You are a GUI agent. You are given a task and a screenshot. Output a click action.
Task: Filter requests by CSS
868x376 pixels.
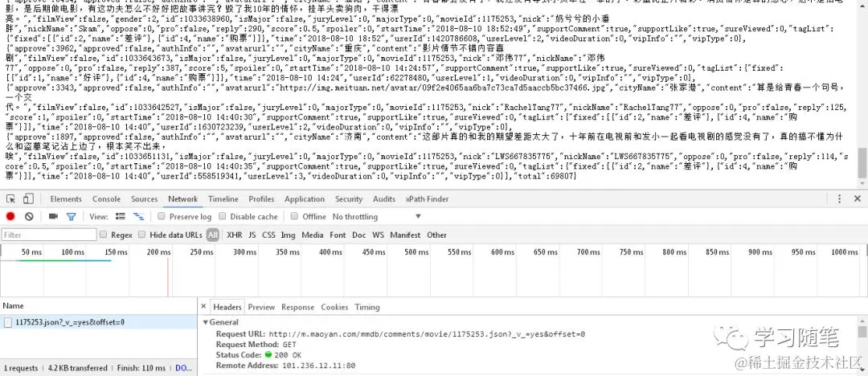click(268, 235)
